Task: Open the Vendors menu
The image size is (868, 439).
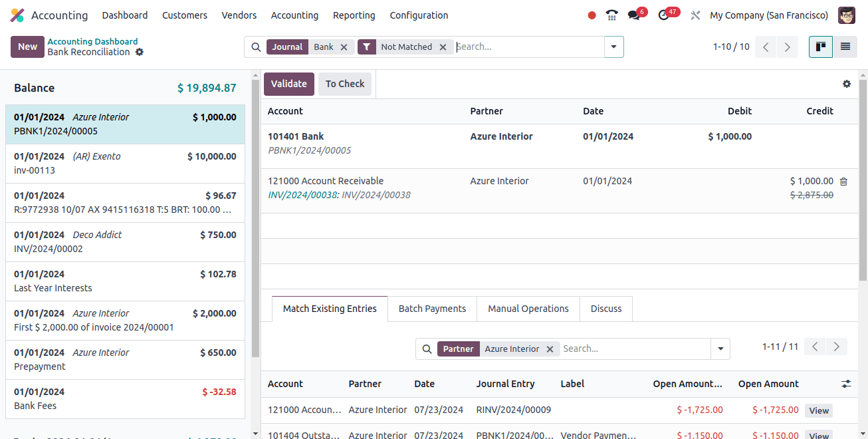Action: (239, 15)
